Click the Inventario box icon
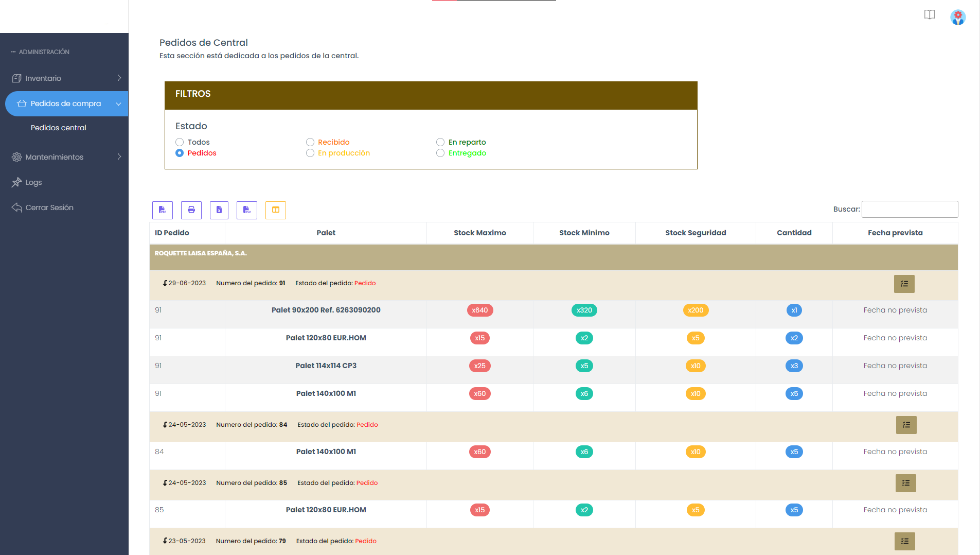The width and height of the screenshot is (980, 555). pos(16,78)
